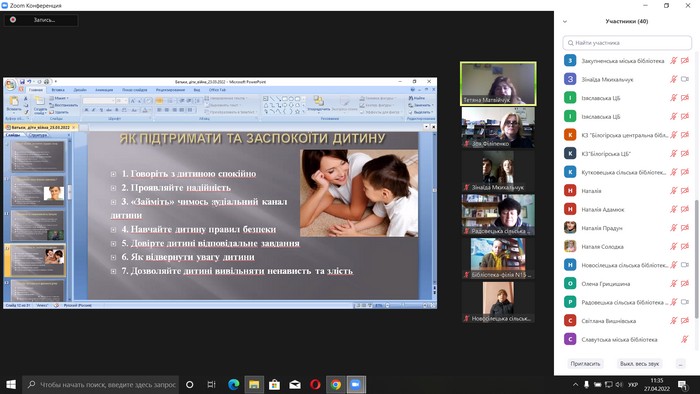This screenshot has width=700, height=394.
Task: Click the Выкл. весь звук button
Action: [x=639, y=364]
